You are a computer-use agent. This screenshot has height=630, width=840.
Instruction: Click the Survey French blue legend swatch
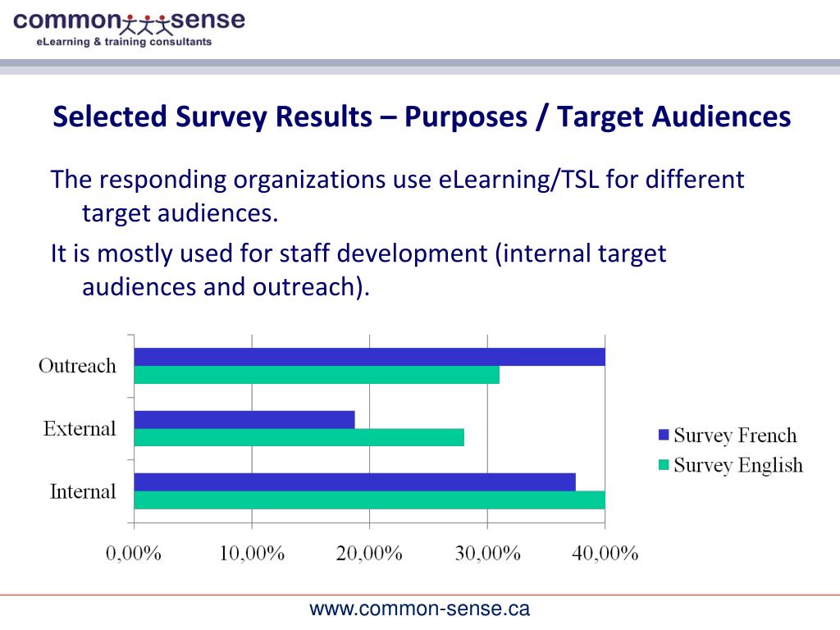[x=663, y=435]
